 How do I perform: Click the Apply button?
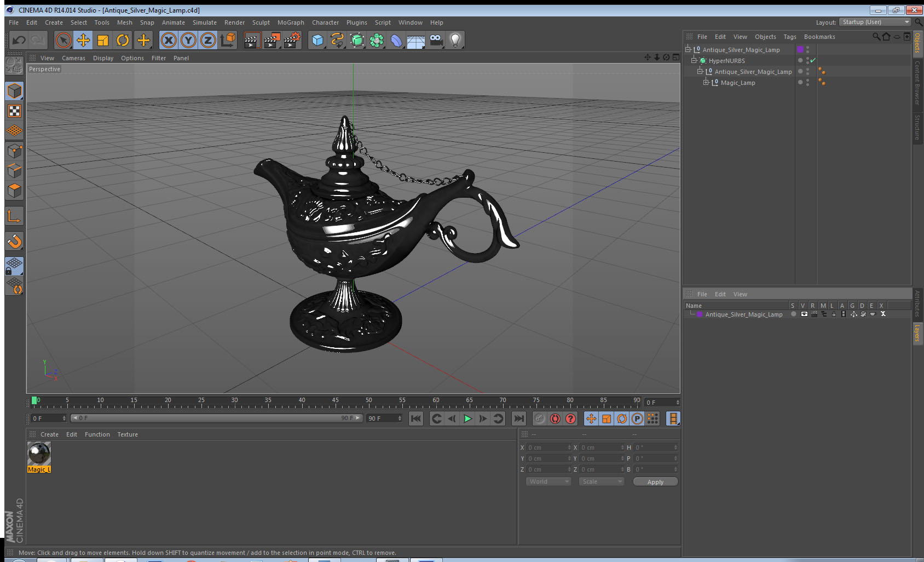pyautogui.click(x=655, y=482)
